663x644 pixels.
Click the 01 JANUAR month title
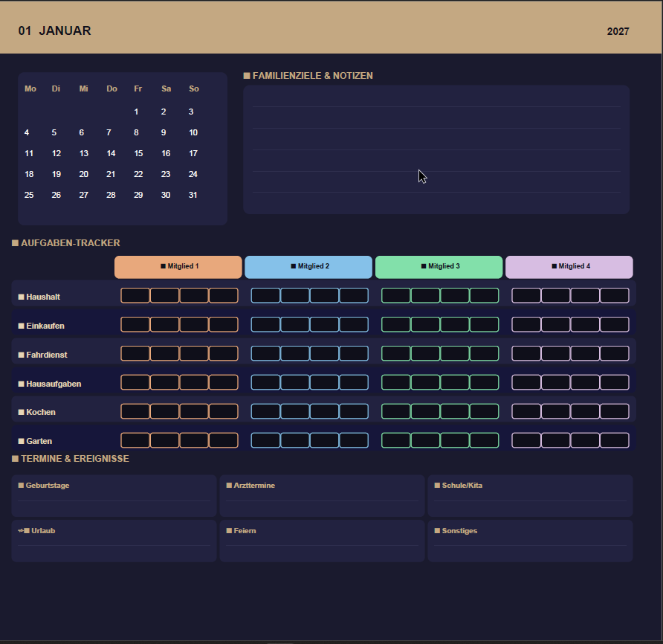[54, 31]
